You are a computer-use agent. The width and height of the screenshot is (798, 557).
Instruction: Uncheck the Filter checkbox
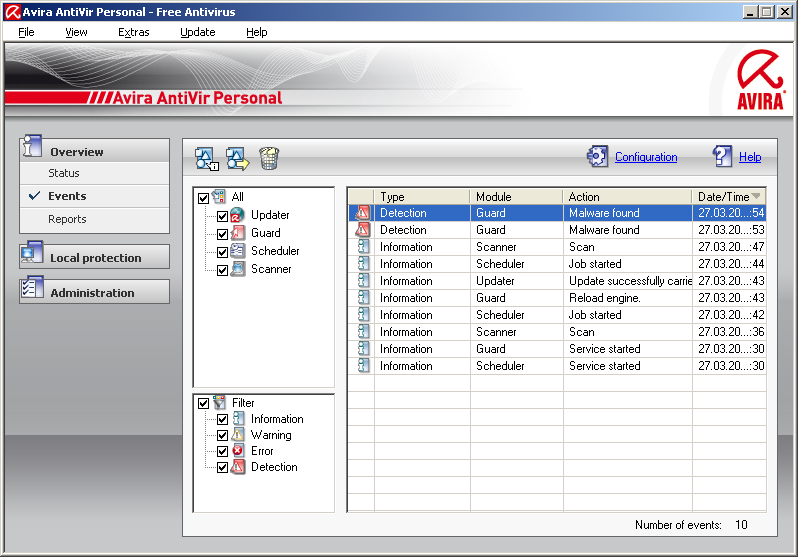(204, 403)
